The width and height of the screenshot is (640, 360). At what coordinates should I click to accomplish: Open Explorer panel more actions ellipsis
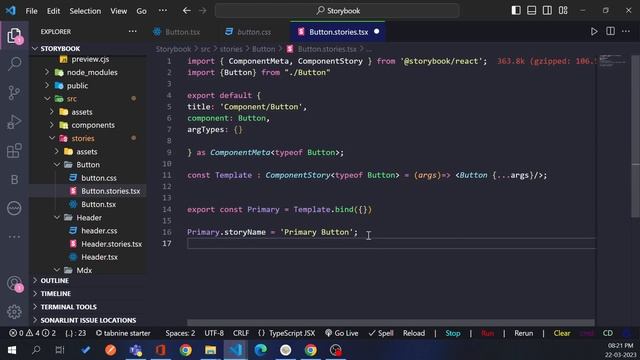pyautogui.click(x=133, y=31)
